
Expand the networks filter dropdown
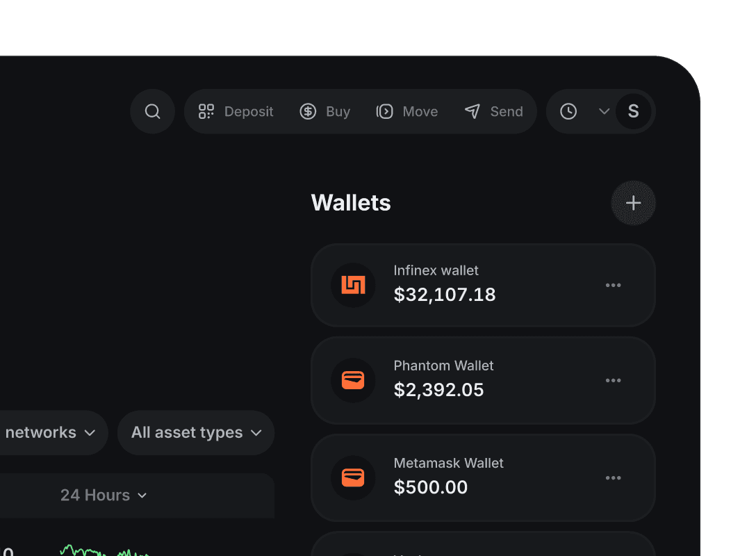[49, 432]
